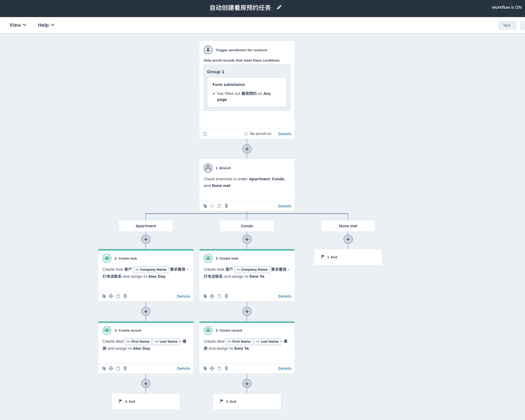Viewport: 525px width, 420px height.
Task: Expand Details for step 3 Create task
Action: coord(284,296)
